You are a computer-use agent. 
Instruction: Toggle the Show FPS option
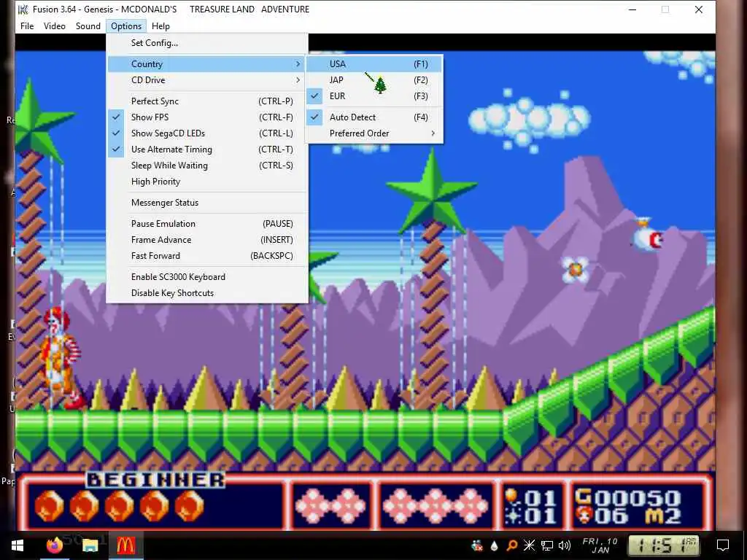coord(207,117)
